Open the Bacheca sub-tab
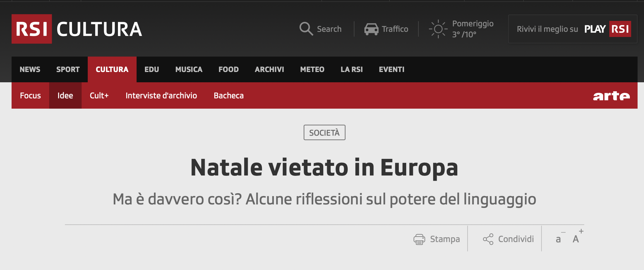Viewport: 644px width, 270px height. (x=228, y=96)
